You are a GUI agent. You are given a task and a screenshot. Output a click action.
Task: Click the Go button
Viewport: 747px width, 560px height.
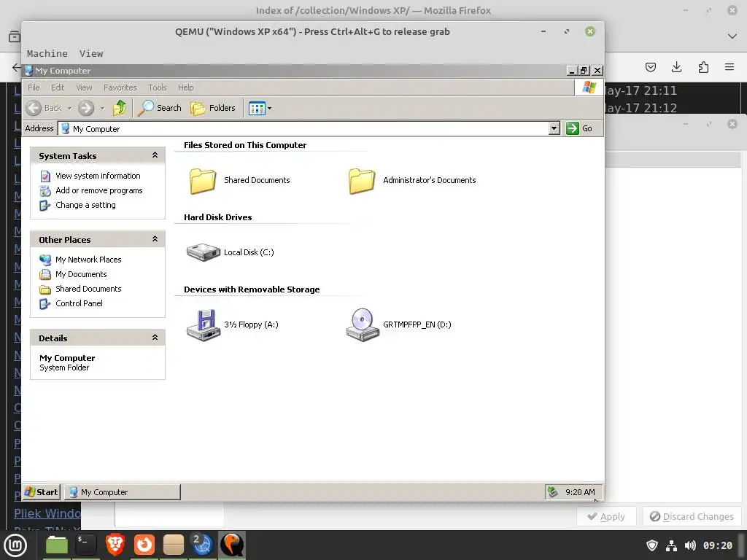(578, 128)
